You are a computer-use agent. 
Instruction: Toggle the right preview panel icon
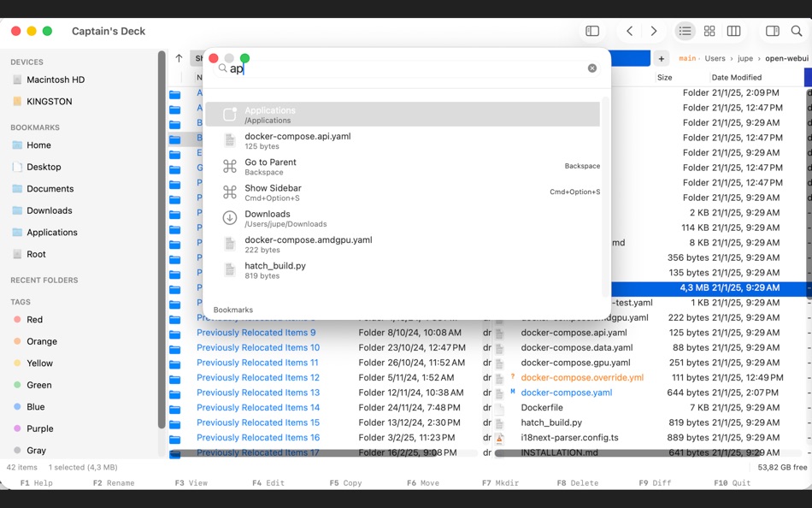pos(772,31)
